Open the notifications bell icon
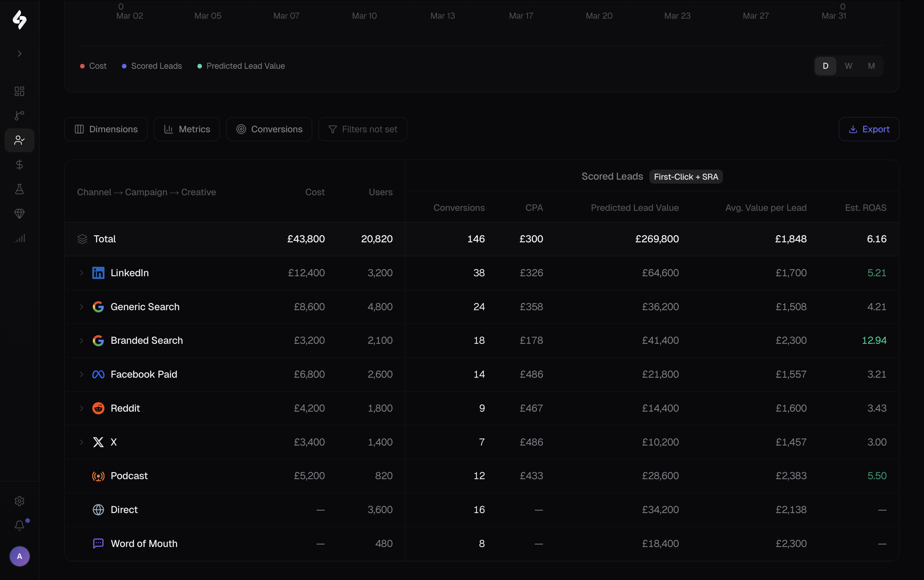The image size is (924, 580). [20, 525]
